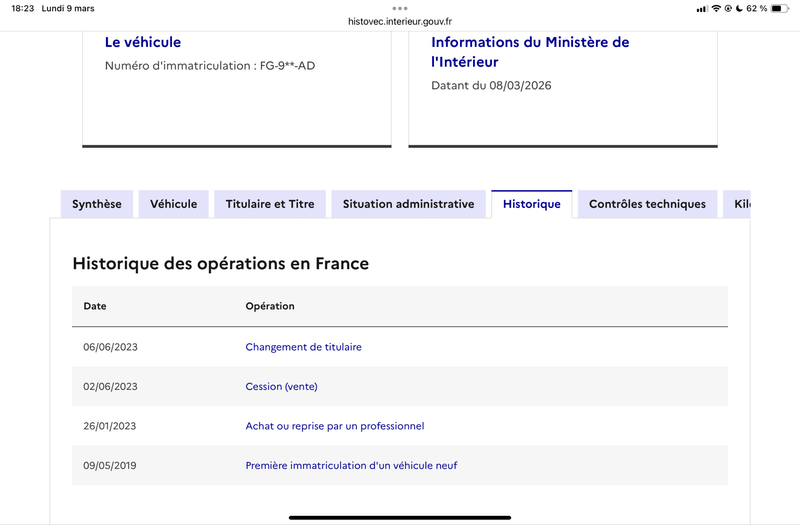Tap the orientation lock status icon
The height and width of the screenshot is (525, 800).
coord(728,8)
